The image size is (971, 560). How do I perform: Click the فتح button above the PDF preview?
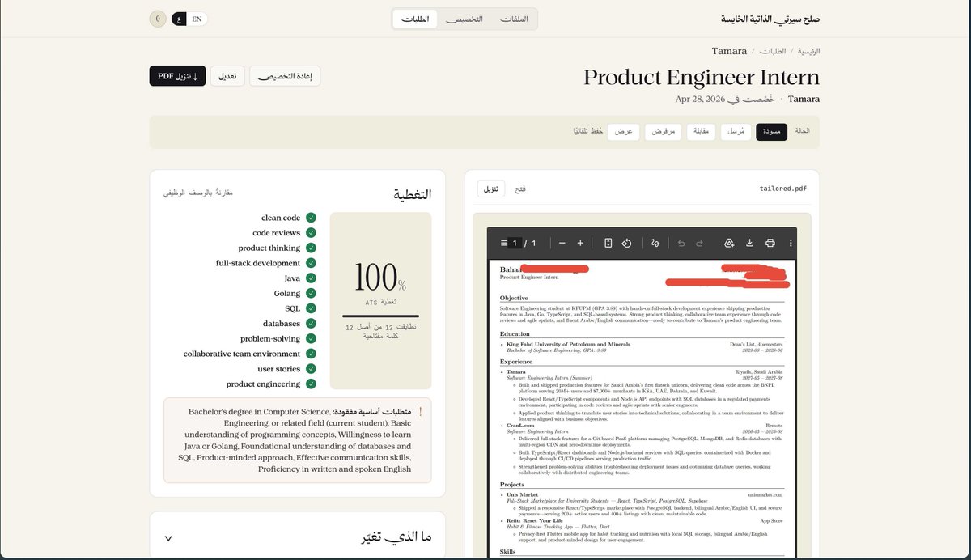pos(520,189)
